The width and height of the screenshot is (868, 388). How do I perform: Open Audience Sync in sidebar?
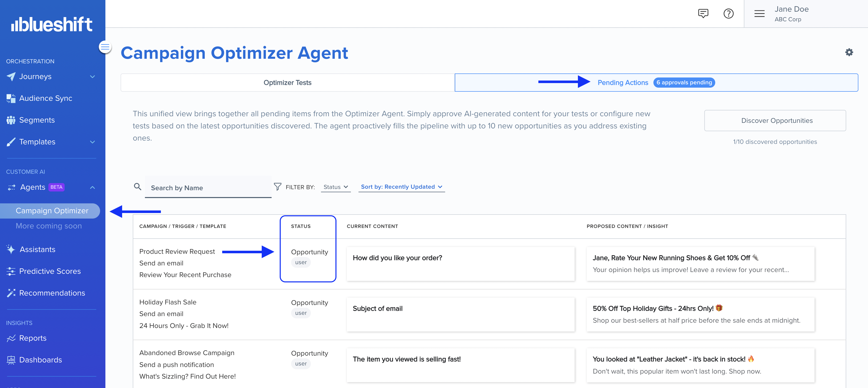pyautogui.click(x=46, y=98)
